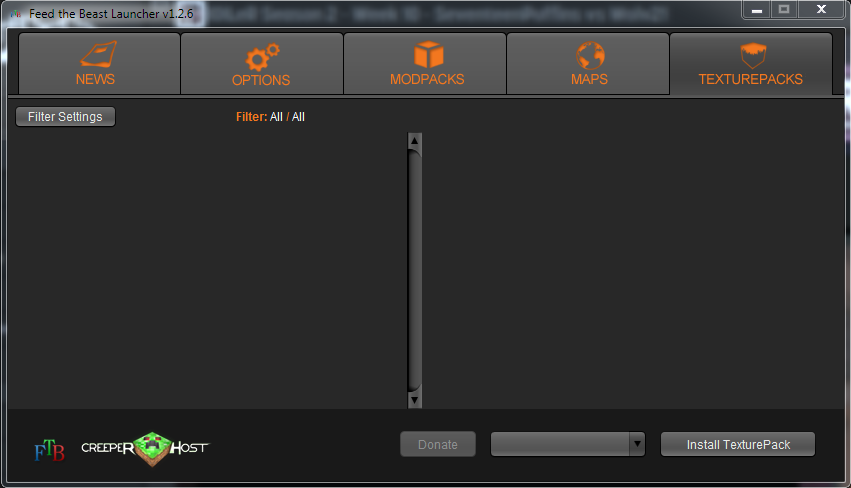Click the scrollbar up arrow
The width and height of the screenshot is (851, 488).
click(x=415, y=141)
